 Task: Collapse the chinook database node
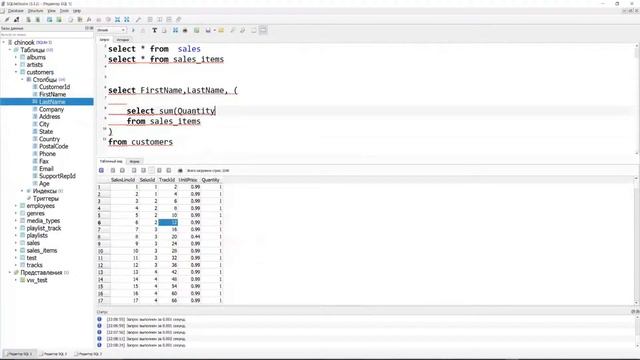pos(4,42)
